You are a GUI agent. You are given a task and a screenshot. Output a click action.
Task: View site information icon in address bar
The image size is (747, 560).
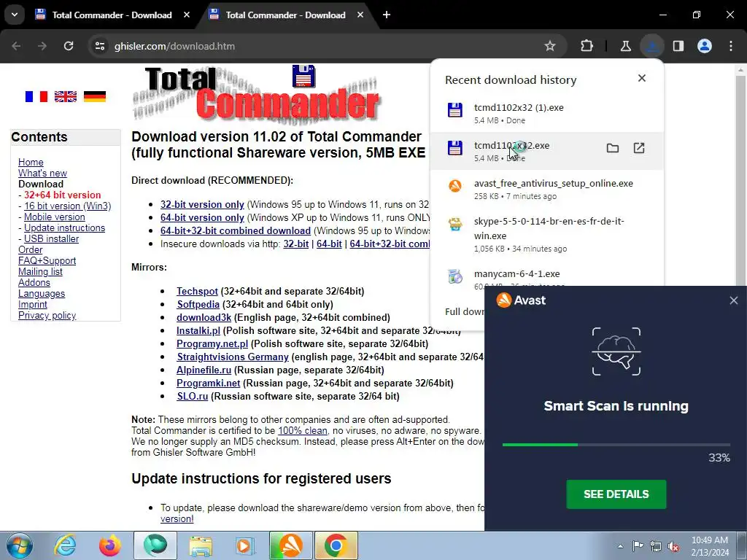click(x=99, y=46)
